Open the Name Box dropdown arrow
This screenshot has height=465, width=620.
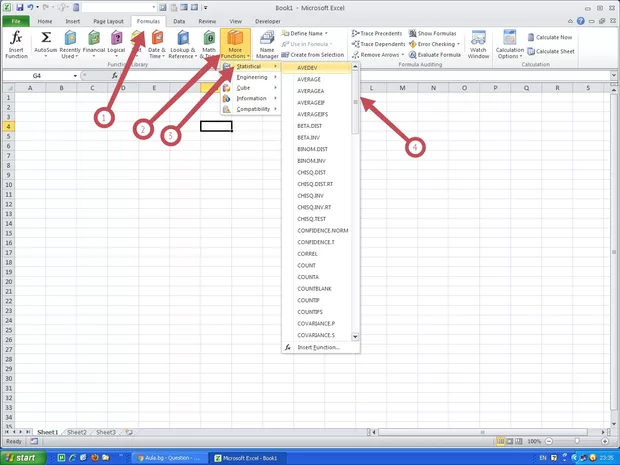click(75, 76)
